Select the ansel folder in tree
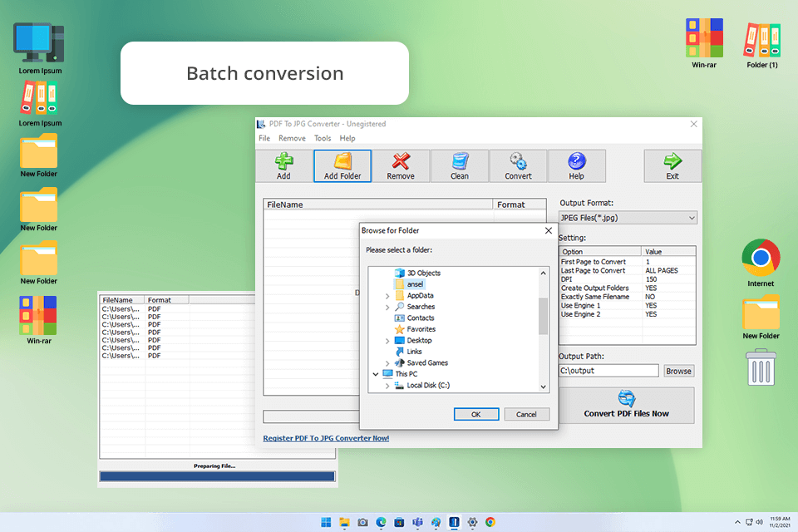 410,284
